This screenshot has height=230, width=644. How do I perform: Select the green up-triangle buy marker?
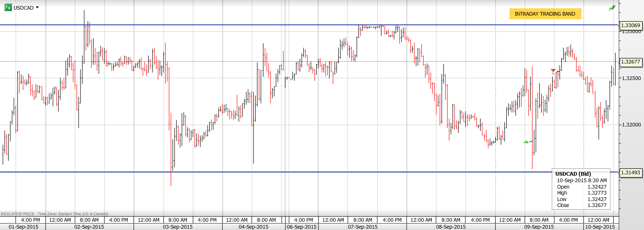pyautogui.click(x=526, y=142)
